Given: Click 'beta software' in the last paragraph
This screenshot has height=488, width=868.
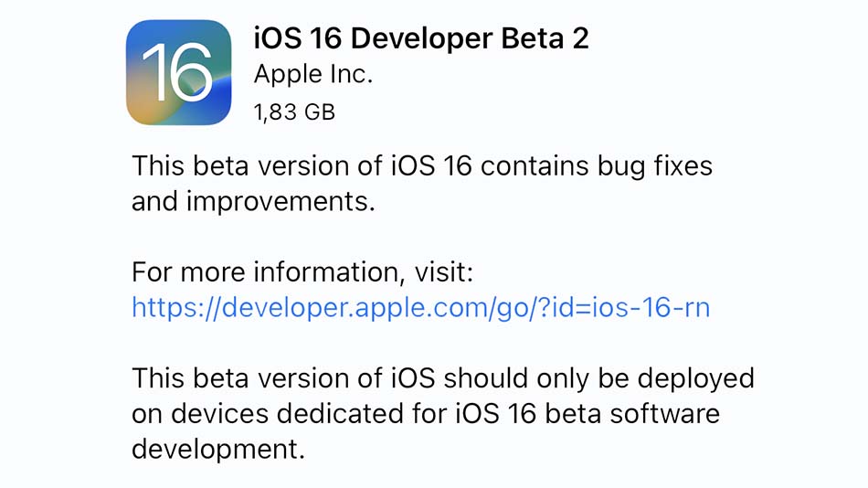Looking at the screenshot, I should (x=633, y=413).
